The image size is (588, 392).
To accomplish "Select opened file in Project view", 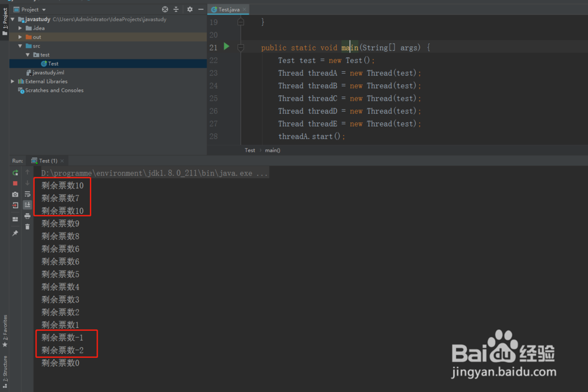I will [166, 9].
